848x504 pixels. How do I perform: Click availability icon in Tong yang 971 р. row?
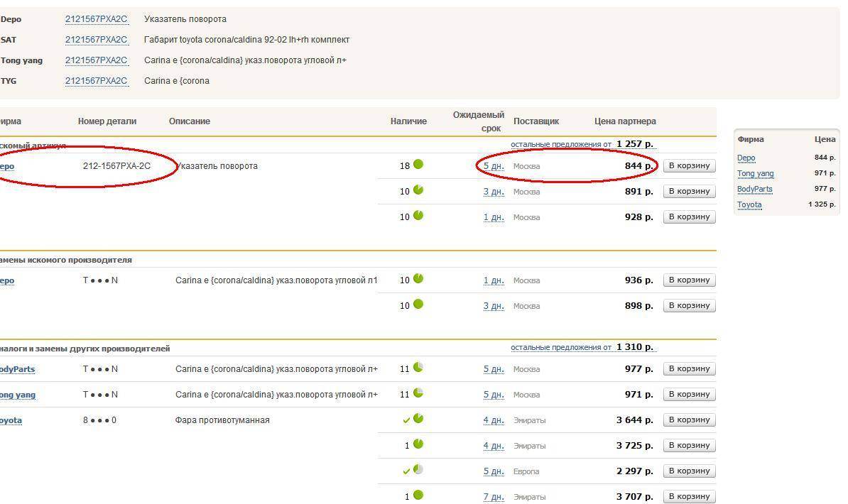pos(418,393)
